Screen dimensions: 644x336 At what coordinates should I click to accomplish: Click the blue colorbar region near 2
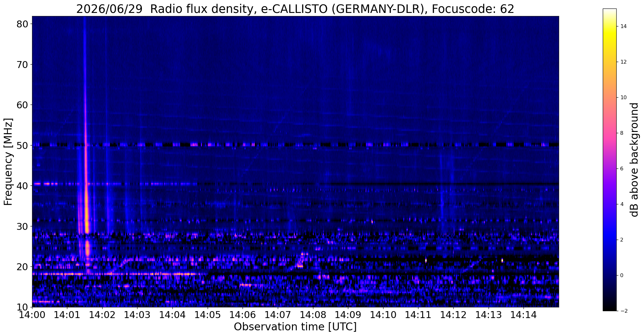click(609, 240)
